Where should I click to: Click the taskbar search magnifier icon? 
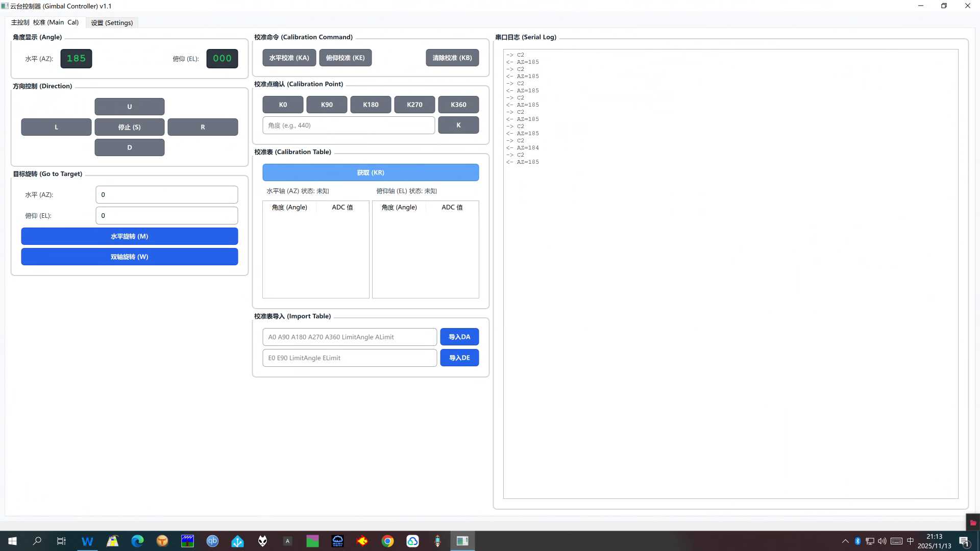[37, 541]
